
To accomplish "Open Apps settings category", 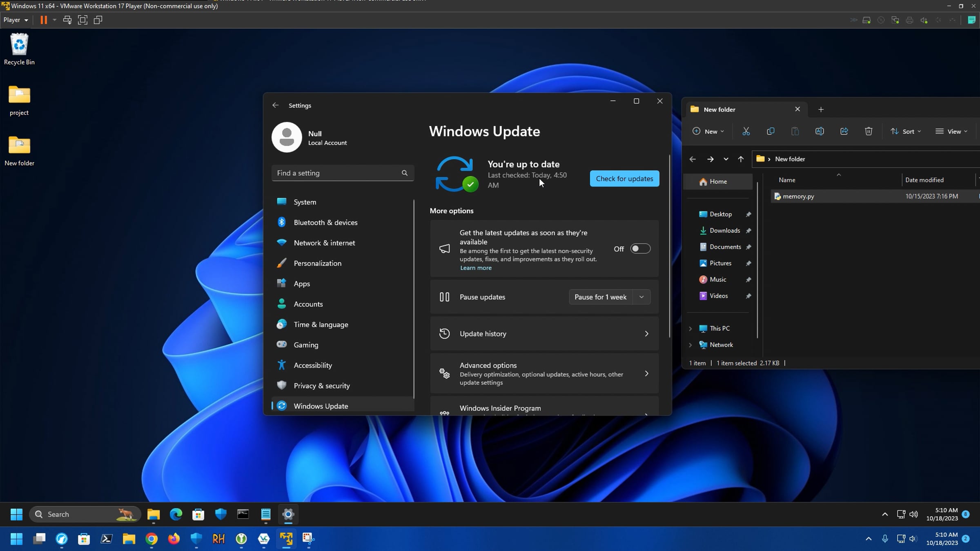I will [343, 284].
